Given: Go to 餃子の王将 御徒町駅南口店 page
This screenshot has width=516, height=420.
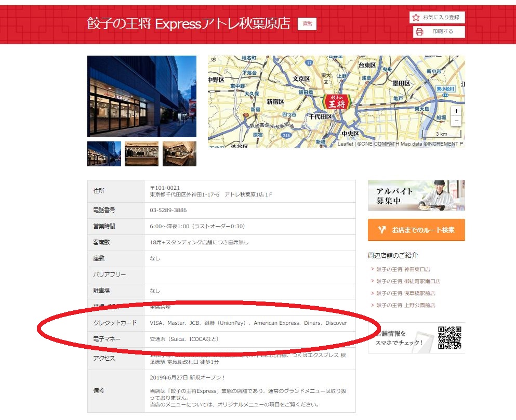Looking at the screenshot, I should coord(408,281).
